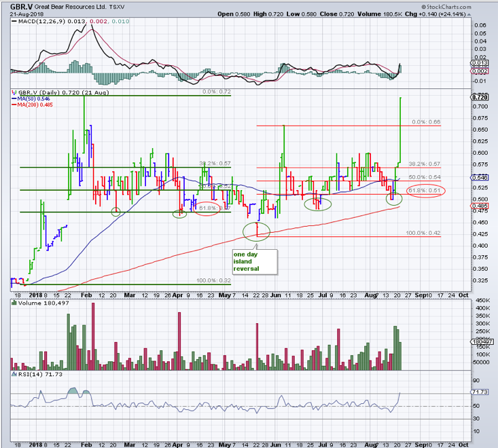Click the Great Bear Resources Ltd. company name
Image resolution: width=498 pixels, height=448 pixels.
70,7
